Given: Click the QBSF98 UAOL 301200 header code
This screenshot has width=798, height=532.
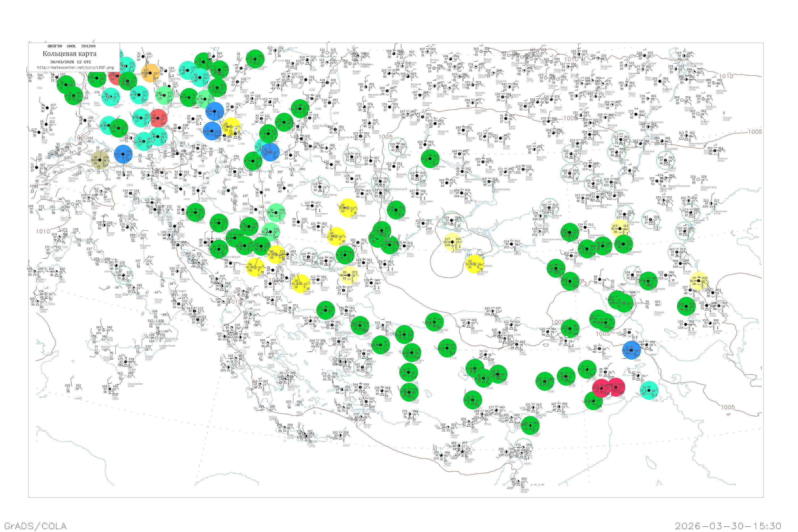Looking at the screenshot, I should (71, 46).
